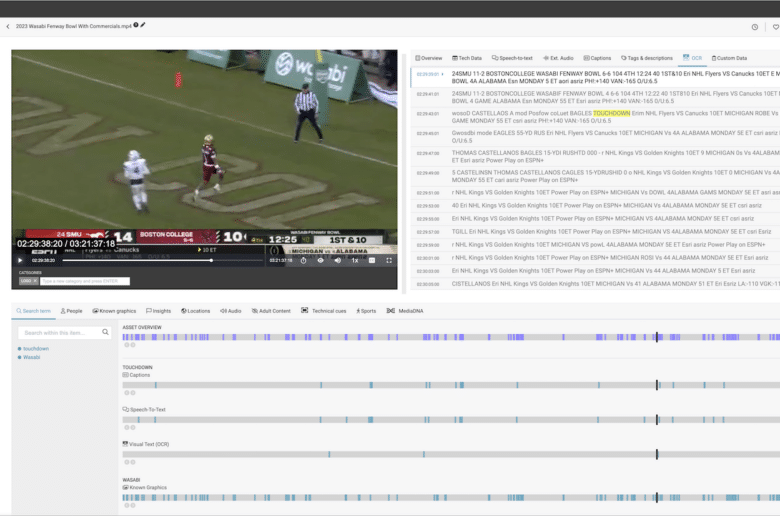Click next marker under Touchdown Captions track

point(133,393)
